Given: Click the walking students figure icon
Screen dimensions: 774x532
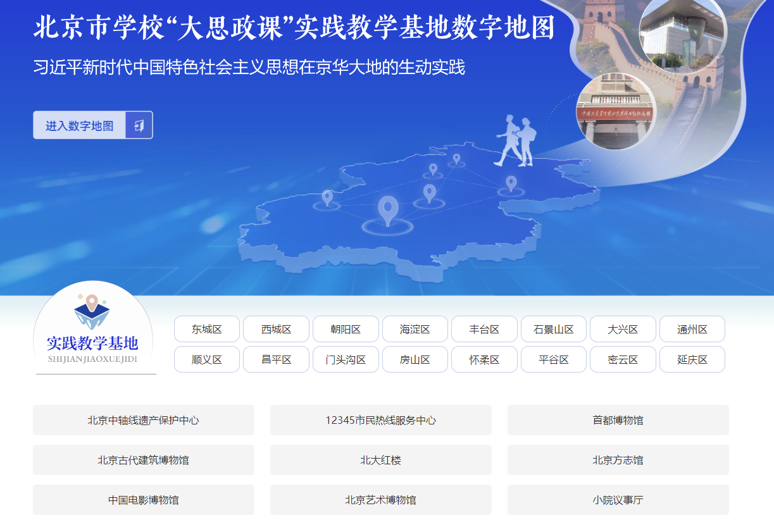Looking at the screenshot, I should tap(515, 141).
